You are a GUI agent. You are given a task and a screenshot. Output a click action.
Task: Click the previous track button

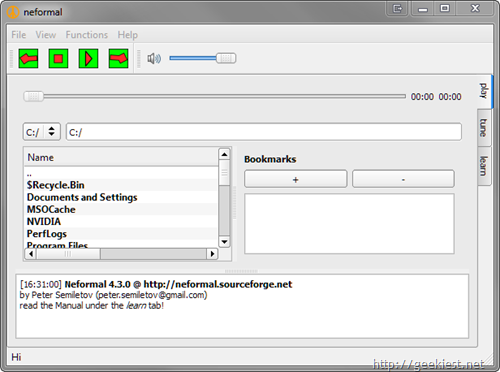[28, 59]
